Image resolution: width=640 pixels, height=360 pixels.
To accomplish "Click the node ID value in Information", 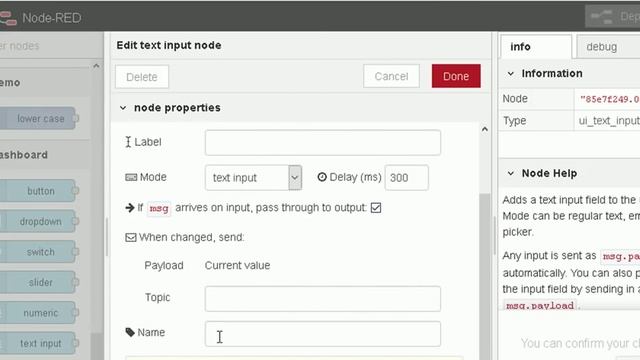I will (610, 99).
